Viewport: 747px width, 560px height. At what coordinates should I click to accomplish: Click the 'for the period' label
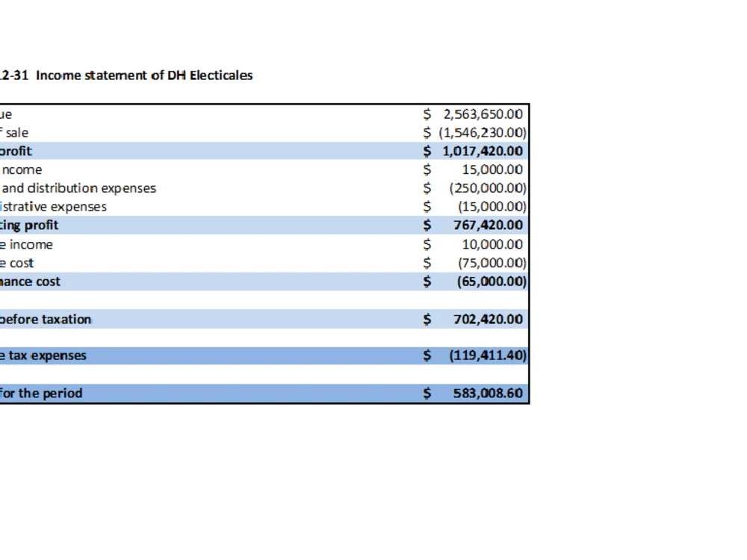41,393
